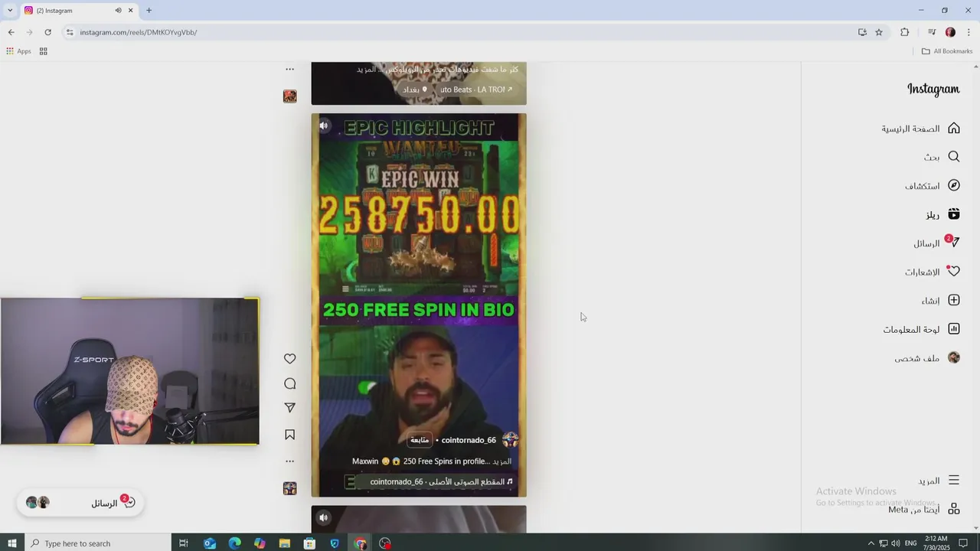
Task: Open the floating Messages (الرسائل) pill
Action: (80, 503)
